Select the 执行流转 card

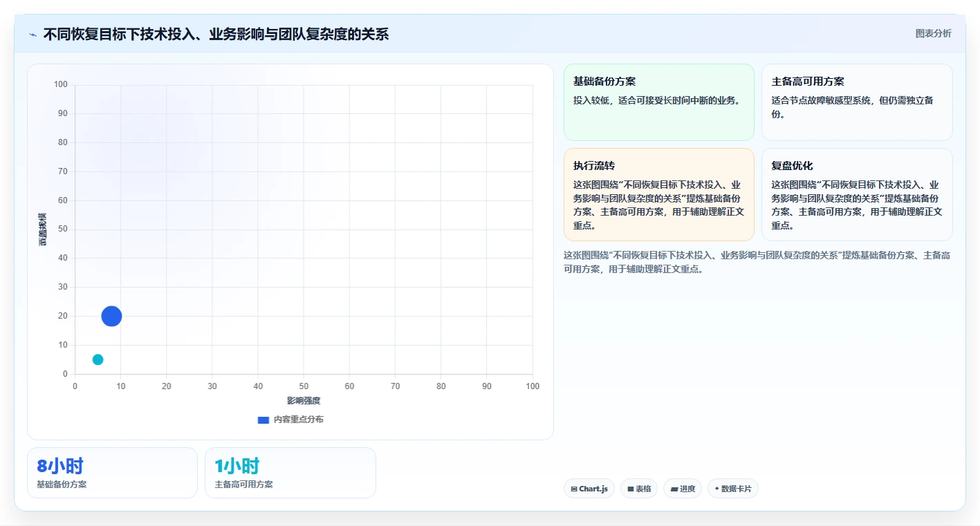(658, 194)
